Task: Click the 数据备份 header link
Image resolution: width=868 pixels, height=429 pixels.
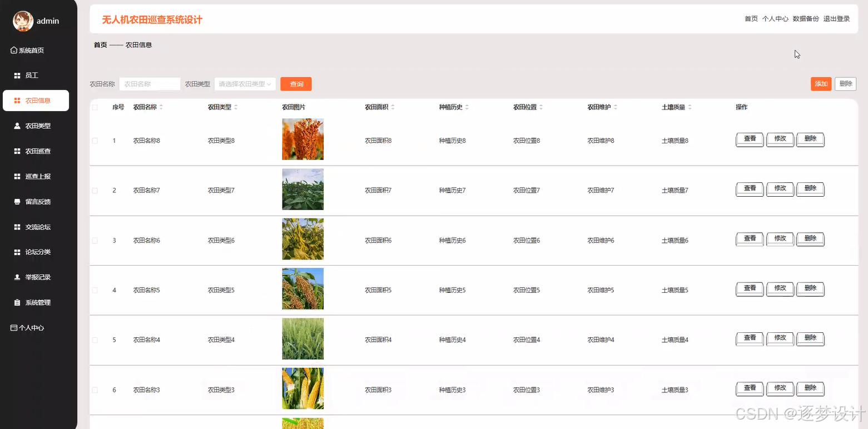Action: [x=806, y=19]
